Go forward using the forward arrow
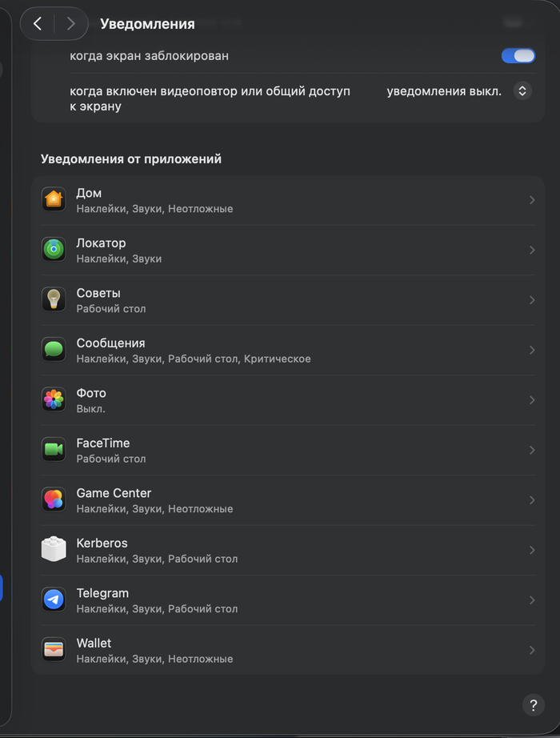This screenshot has width=560, height=738. (71, 24)
